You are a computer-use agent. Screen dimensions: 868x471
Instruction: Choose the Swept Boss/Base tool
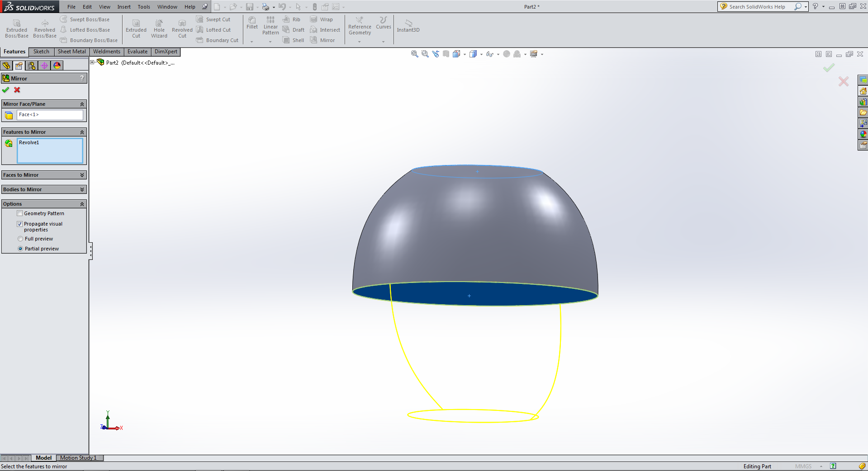click(x=85, y=19)
